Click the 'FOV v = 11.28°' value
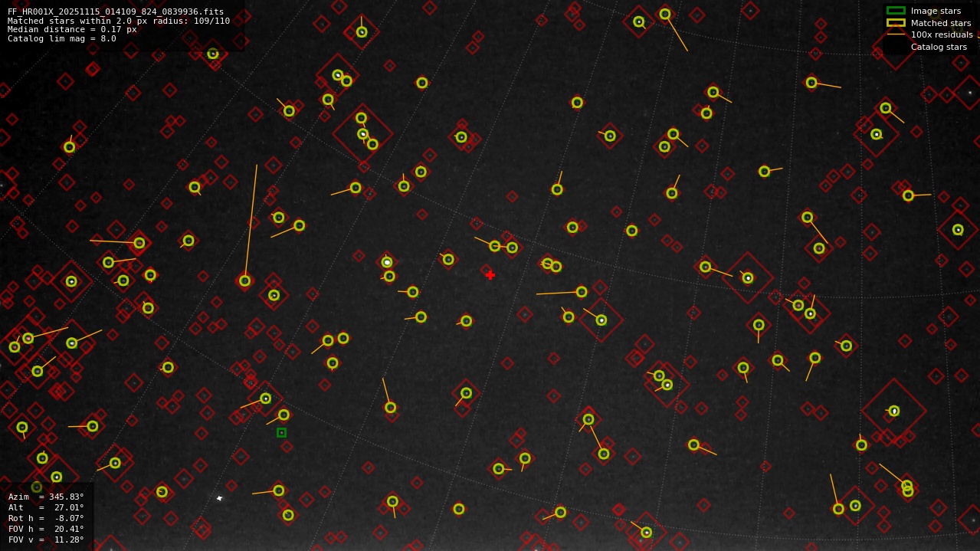The height and width of the screenshot is (551, 980). [46, 540]
